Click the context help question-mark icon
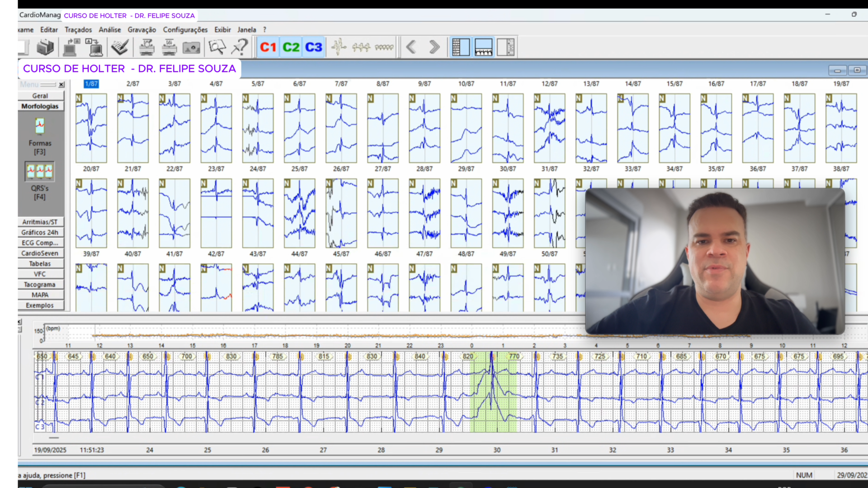The width and height of the screenshot is (868, 488). [240, 47]
